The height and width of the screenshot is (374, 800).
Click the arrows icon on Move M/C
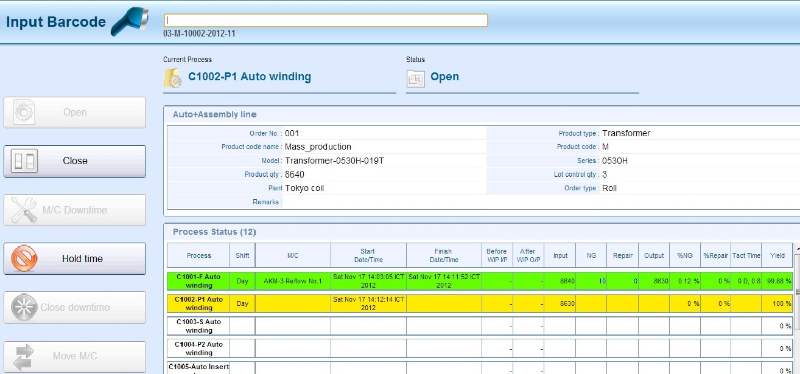coord(24,356)
